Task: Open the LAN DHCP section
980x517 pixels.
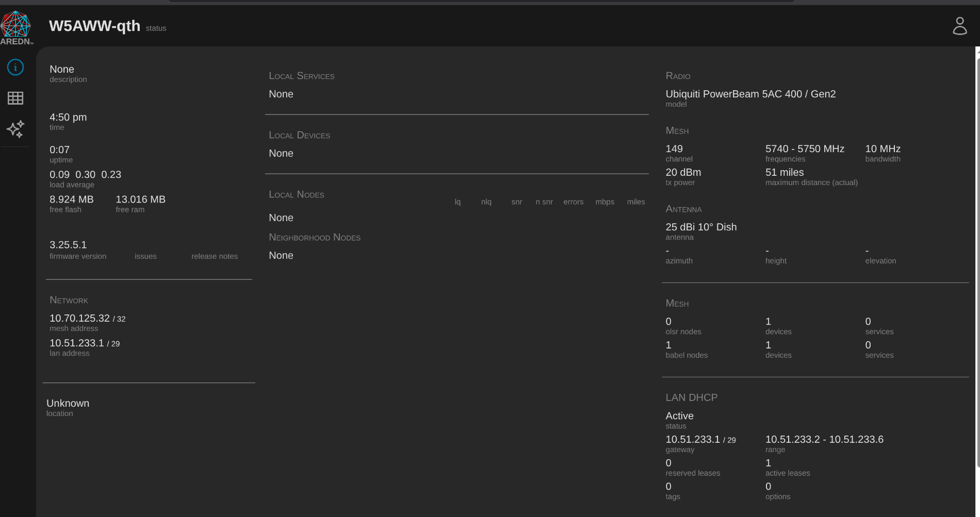Action: click(x=691, y=397)
